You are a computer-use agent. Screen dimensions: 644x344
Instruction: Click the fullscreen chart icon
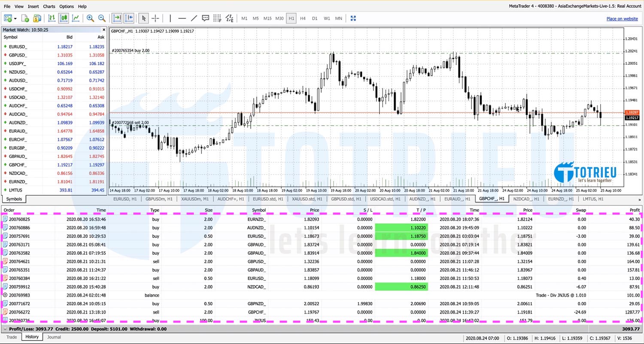point(353,18)
